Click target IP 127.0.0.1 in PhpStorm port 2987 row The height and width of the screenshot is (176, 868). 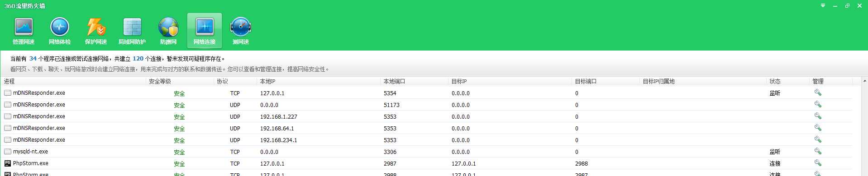(463, 163)
